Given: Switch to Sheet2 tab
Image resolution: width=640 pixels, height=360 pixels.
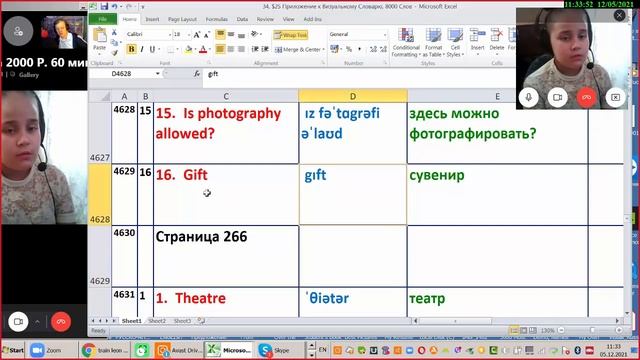Looking at the screenshot, I should tap(157, 321).
